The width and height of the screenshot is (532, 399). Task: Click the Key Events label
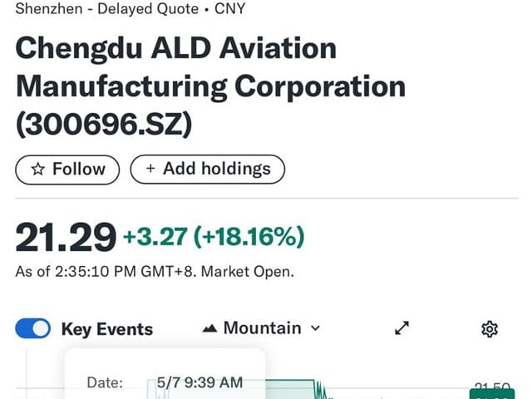click(x=106, y=329)
